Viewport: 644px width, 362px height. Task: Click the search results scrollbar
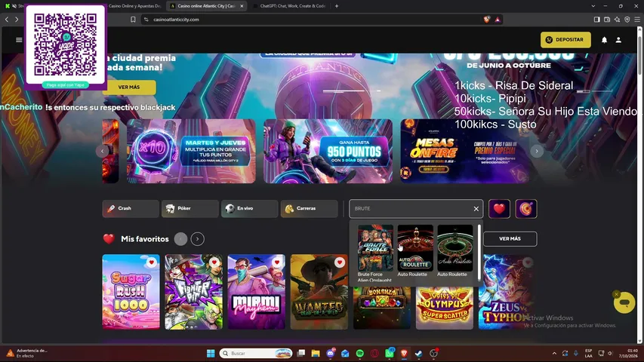[x=479, y=253]
